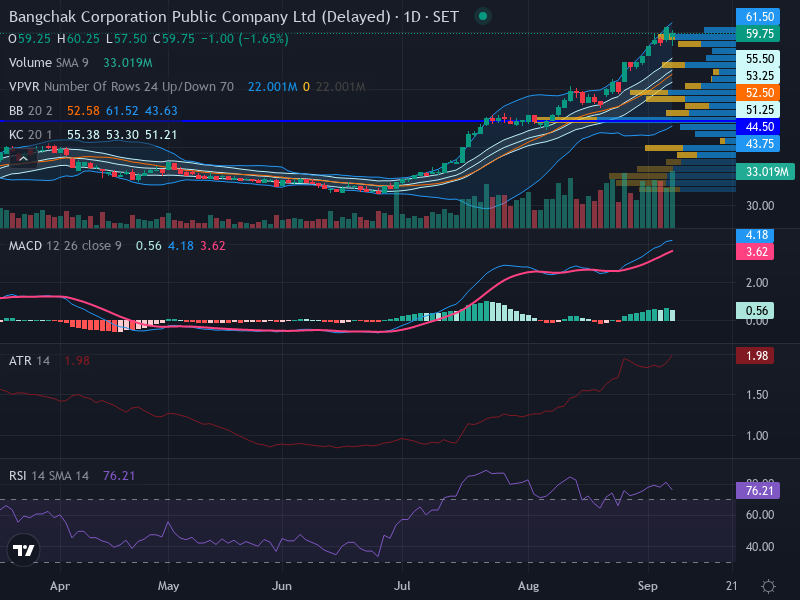This screenshot has height=600, width=800.
Task: Click the MACD 12 26 close 9 label
Action: (x=65, y=246)
